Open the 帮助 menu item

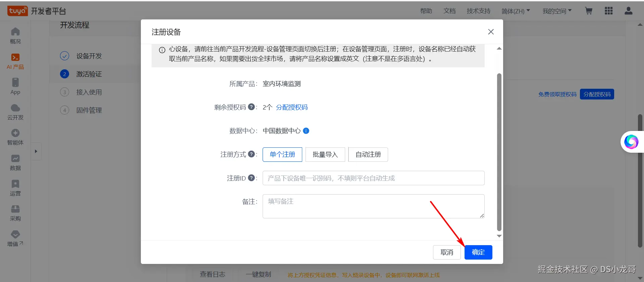tap(426, 11)
